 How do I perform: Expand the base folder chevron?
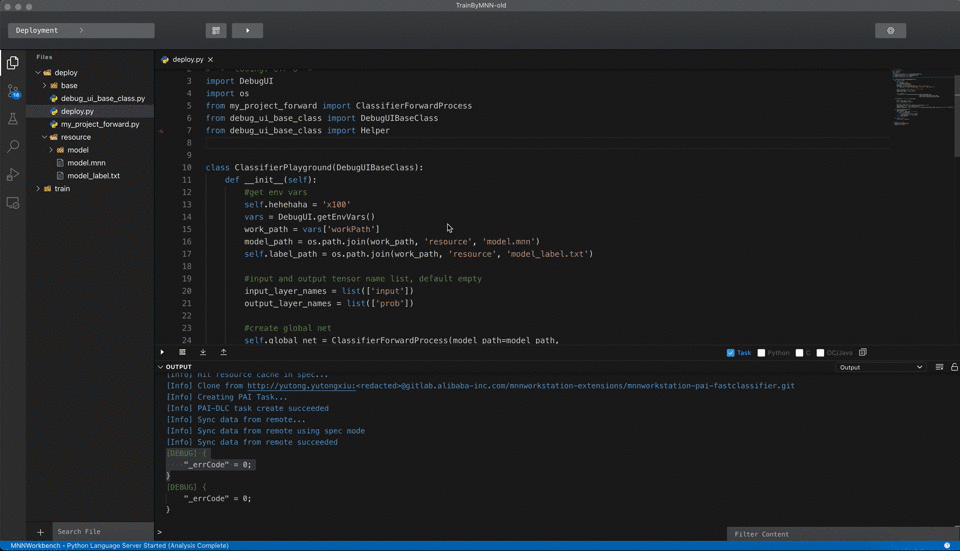(x=45, y=85)
